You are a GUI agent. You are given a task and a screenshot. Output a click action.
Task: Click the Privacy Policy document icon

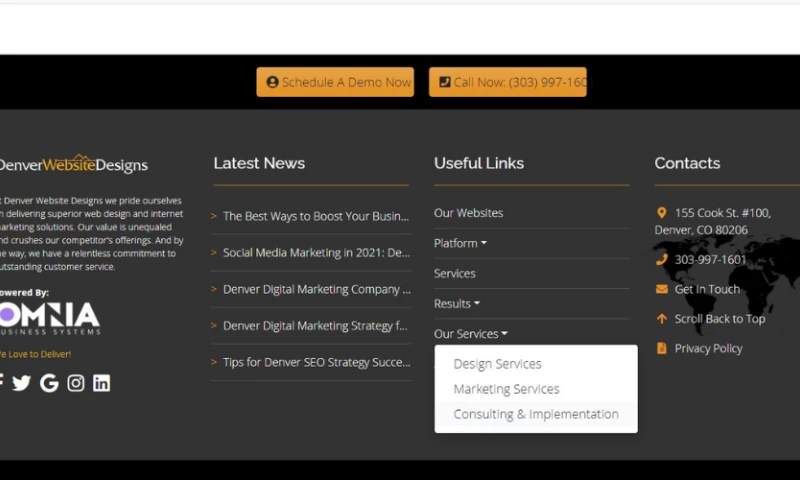[661, 348]
